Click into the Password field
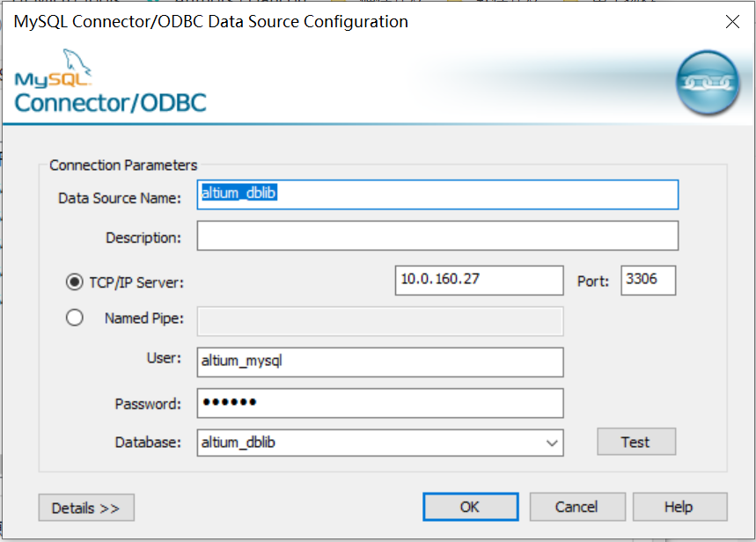Image resolution: width=756 pixels, height=542 pixels. (x=380, y=403)
